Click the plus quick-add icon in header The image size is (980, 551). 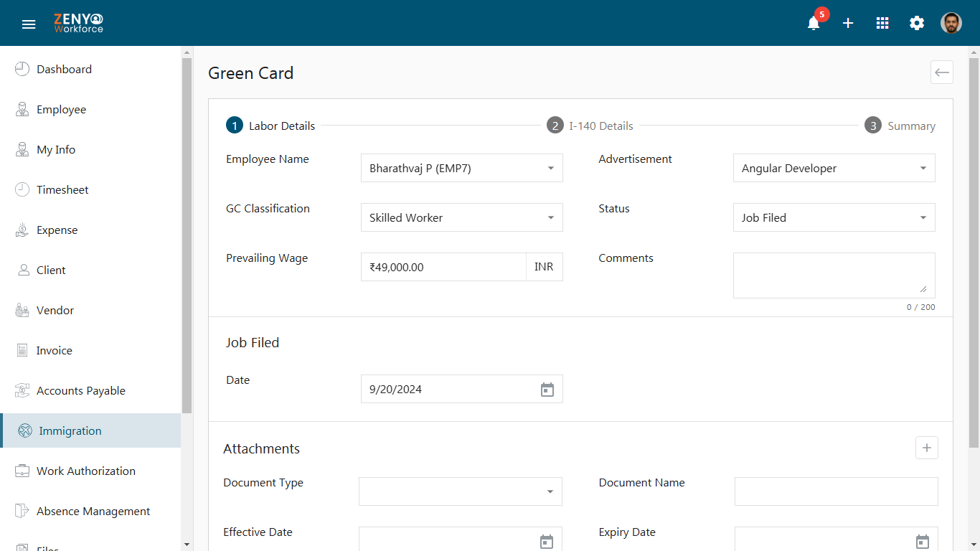point(848,23)
